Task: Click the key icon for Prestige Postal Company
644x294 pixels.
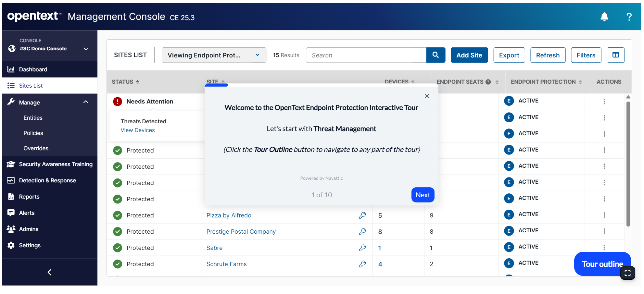Action: coord(362,232)
